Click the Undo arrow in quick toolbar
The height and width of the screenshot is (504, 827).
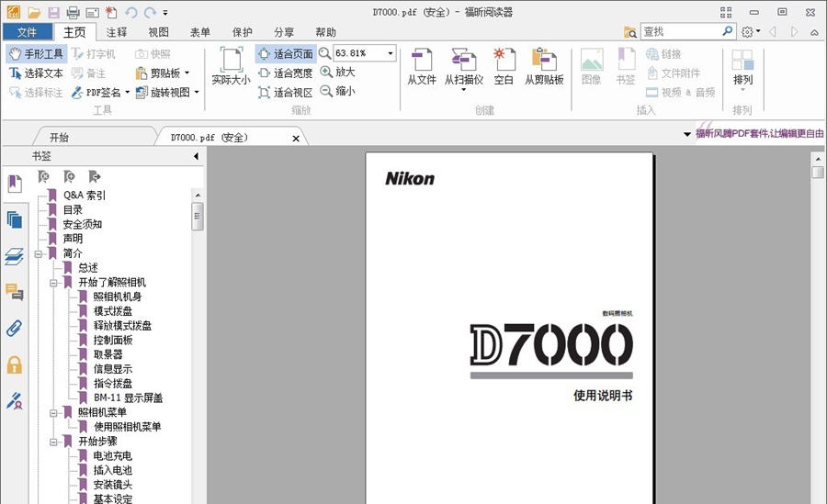[130, 12]
